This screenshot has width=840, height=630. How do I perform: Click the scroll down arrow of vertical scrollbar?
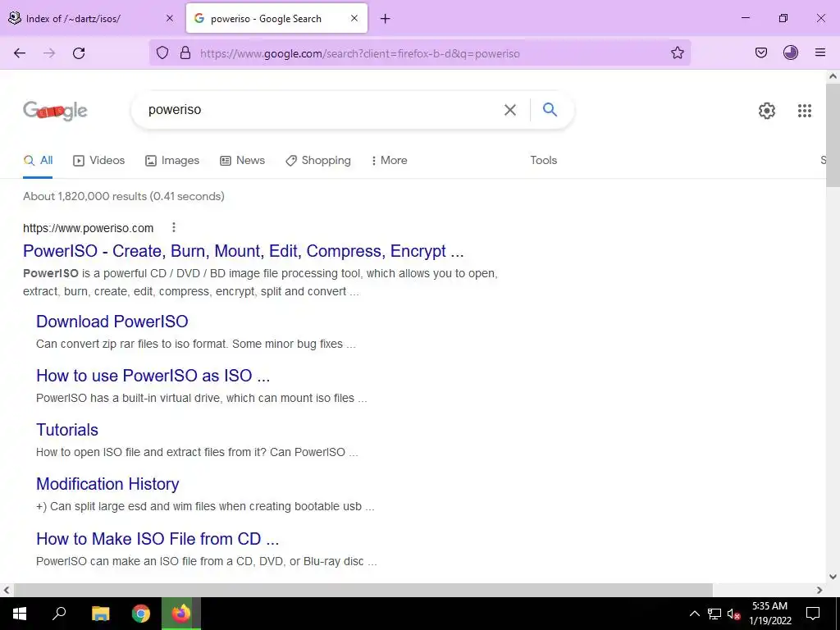click(x=833, y=577)
